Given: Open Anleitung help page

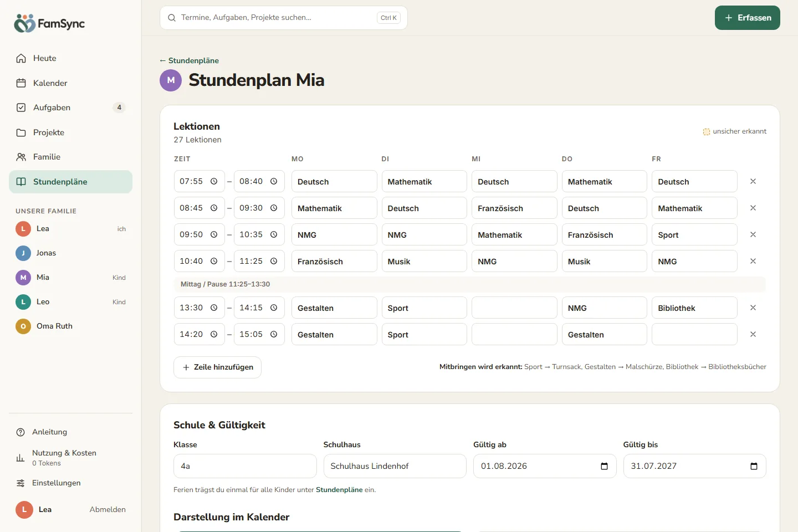Looking at the screenshot, I should [x=70, y=432].
